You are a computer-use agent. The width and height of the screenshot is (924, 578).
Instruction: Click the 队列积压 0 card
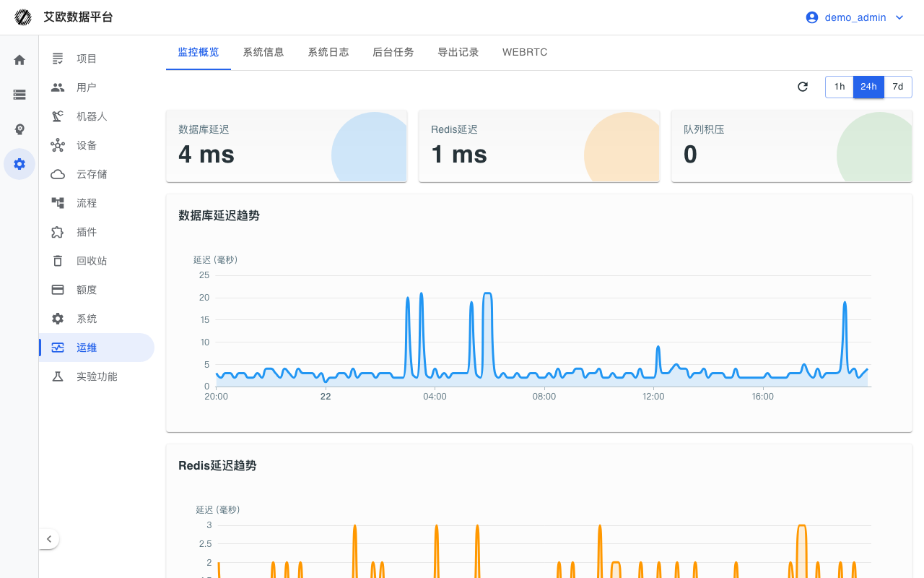point(792,146)
